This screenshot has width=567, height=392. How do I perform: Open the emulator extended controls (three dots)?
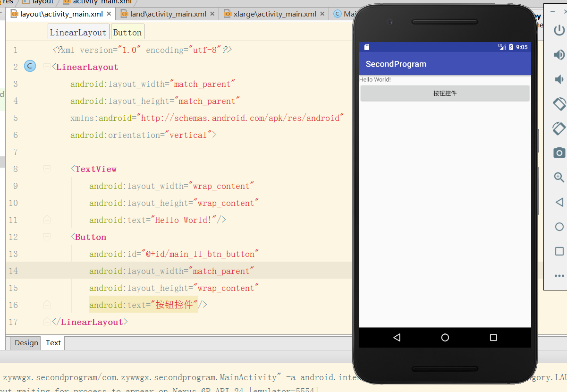559,276
